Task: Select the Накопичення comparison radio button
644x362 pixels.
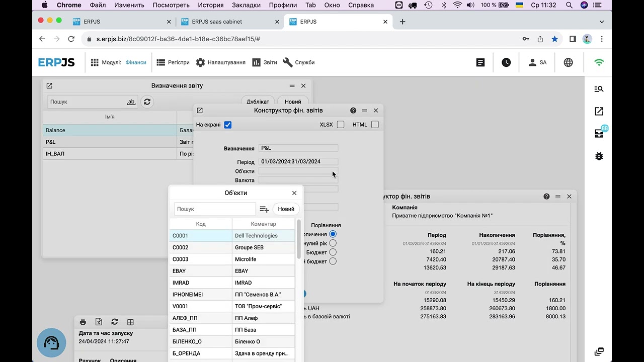Action: 333,234
